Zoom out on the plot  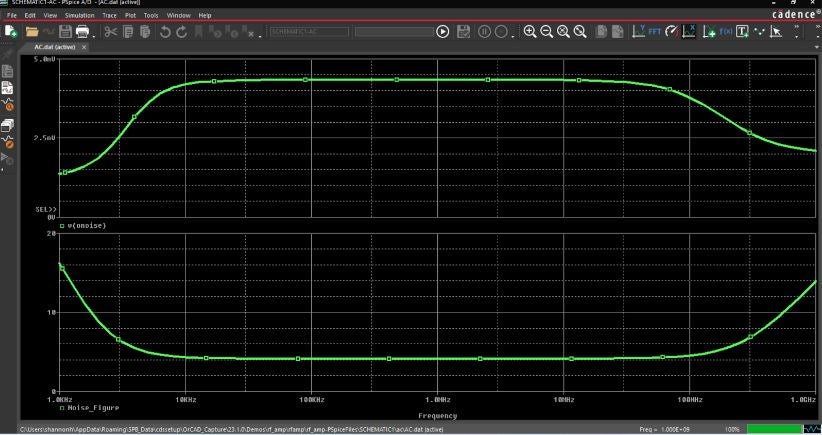[546, 32]
